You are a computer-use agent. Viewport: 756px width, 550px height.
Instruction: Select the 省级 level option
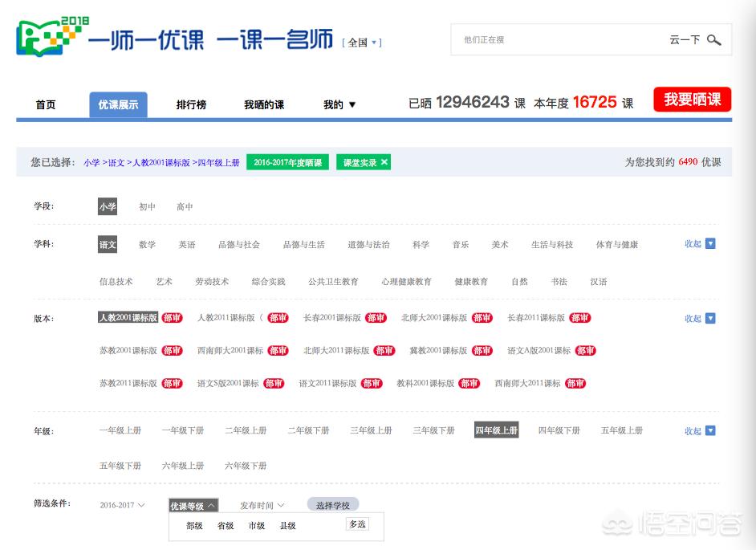point(226,526)
